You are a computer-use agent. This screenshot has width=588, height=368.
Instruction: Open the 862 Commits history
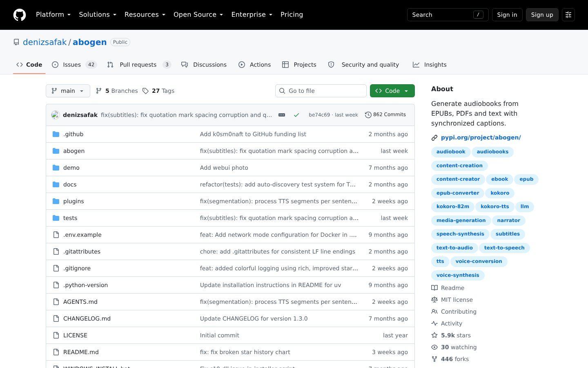click(385, 115)
